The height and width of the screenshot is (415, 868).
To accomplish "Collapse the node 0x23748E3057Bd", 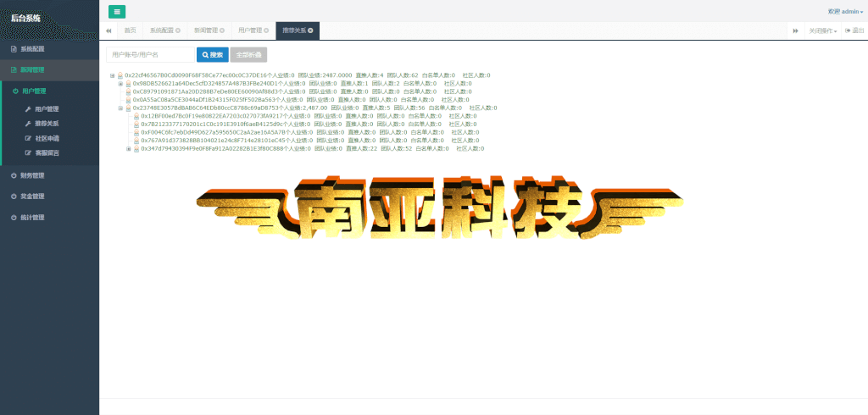I will pos(120,108).
